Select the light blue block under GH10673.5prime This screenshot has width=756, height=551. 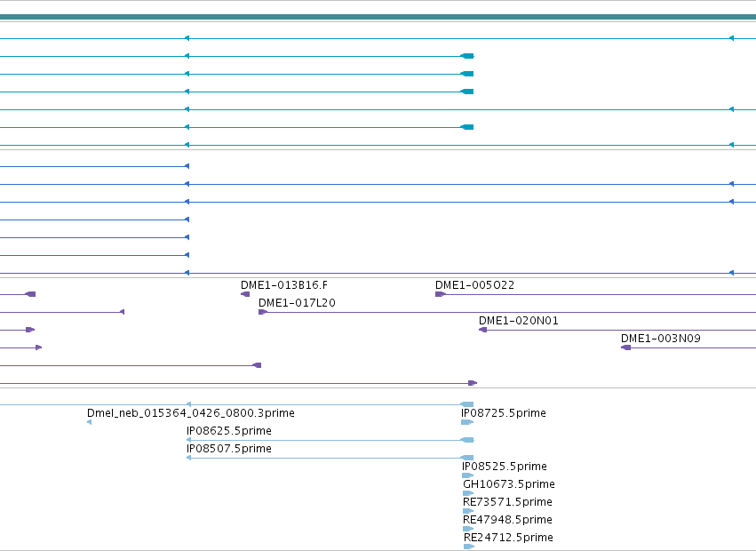(468, 493)
